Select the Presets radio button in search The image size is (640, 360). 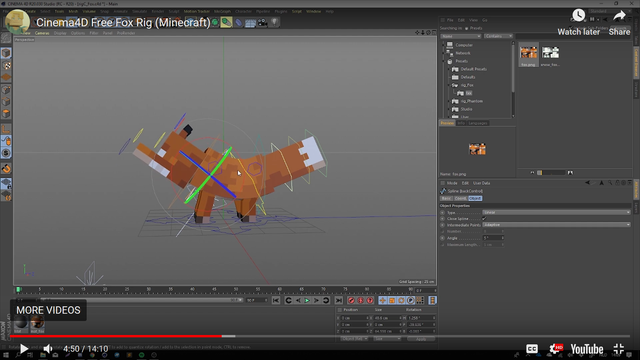click(467, 28)
